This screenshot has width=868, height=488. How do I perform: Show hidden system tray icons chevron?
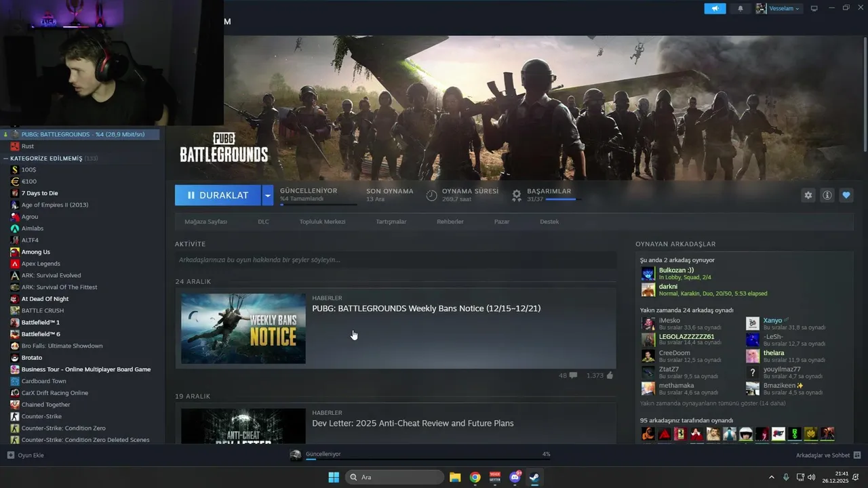pyautogui.click(x=771, y=477)
